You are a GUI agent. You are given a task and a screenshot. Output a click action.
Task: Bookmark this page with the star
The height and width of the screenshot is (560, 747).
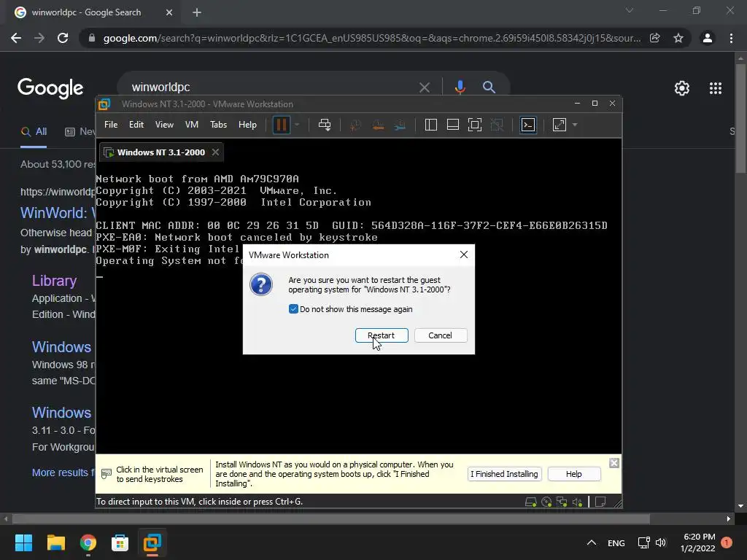678,38
